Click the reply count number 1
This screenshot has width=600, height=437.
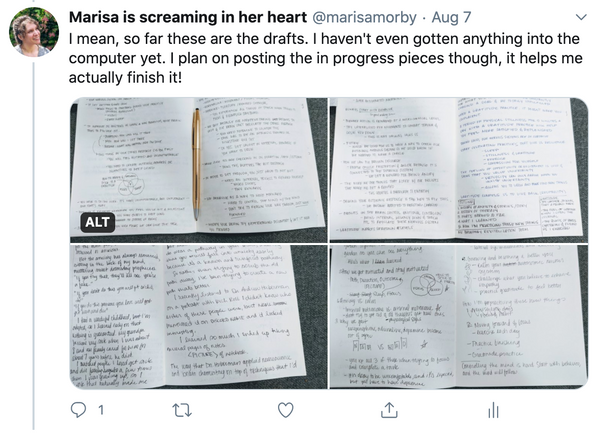tap(101, 410)
